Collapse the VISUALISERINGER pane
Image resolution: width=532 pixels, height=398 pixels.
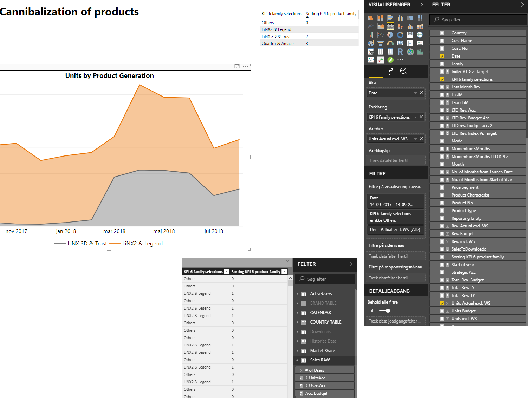[x=422, y=5]
